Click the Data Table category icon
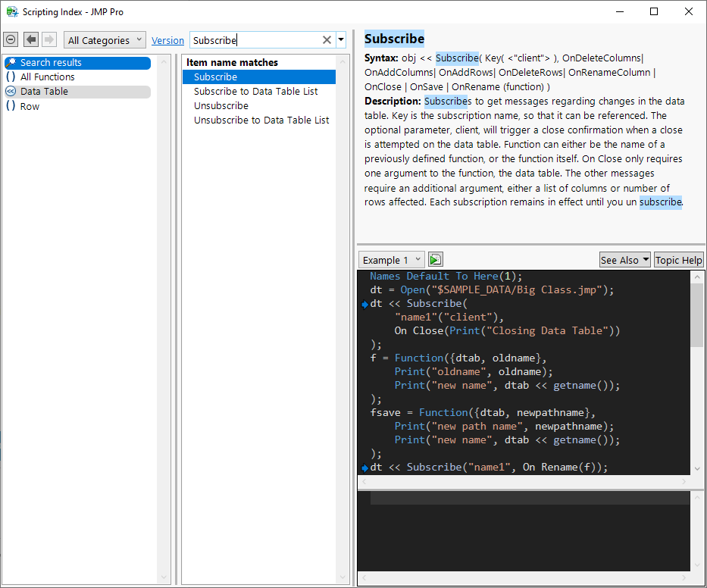 pyautogui.click(x=11, y=92)
